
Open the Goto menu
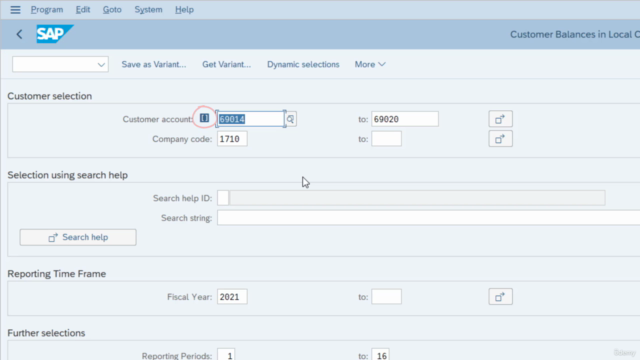112,9
